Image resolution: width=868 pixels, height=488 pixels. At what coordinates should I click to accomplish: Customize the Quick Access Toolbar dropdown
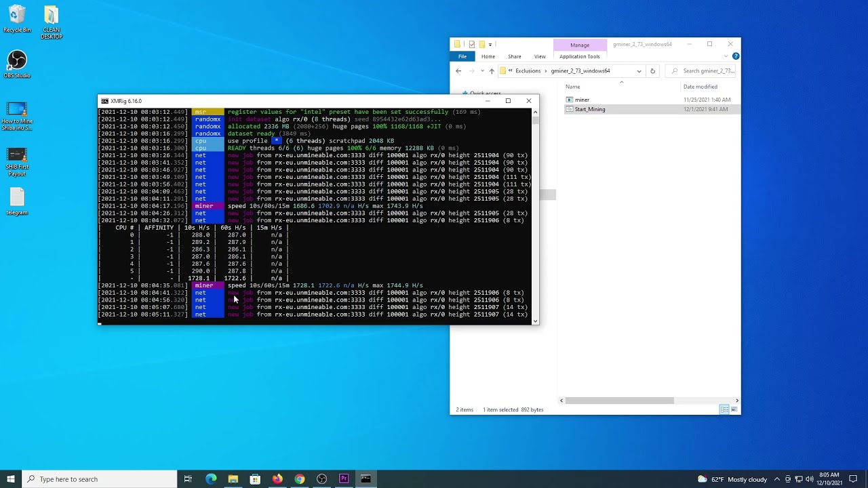(490, 45)
